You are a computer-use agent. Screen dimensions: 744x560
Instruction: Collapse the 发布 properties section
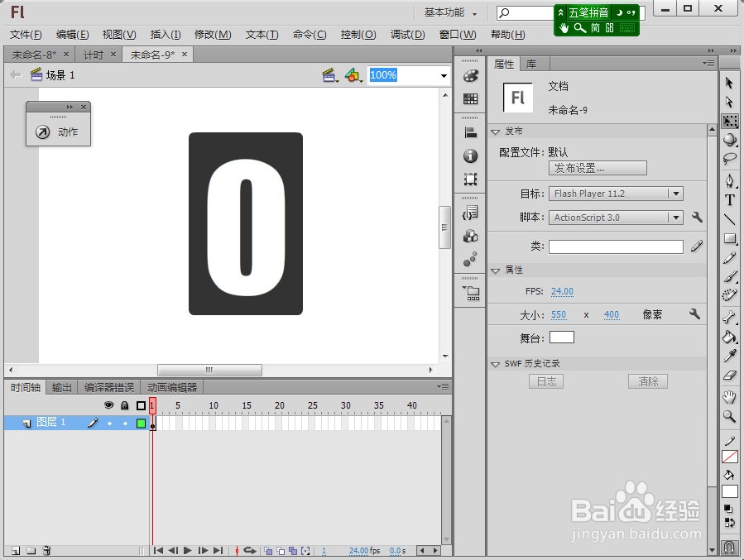497,131
